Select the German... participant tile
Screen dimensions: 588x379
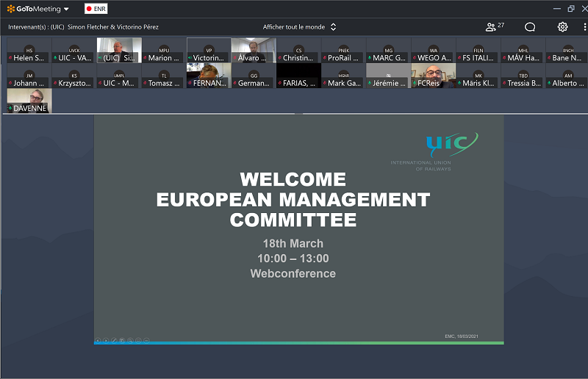(x=254, y=76)
